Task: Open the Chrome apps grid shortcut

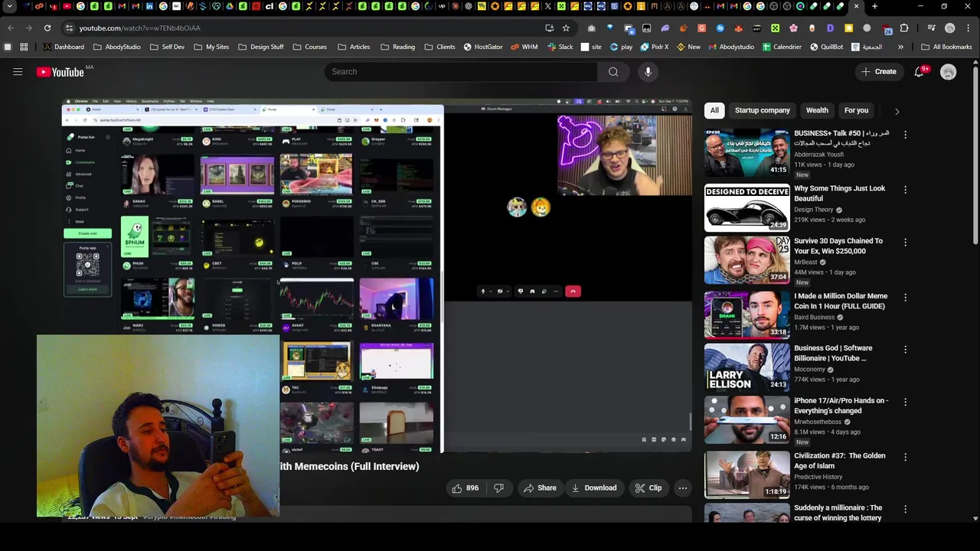Action: click(24, 47)
